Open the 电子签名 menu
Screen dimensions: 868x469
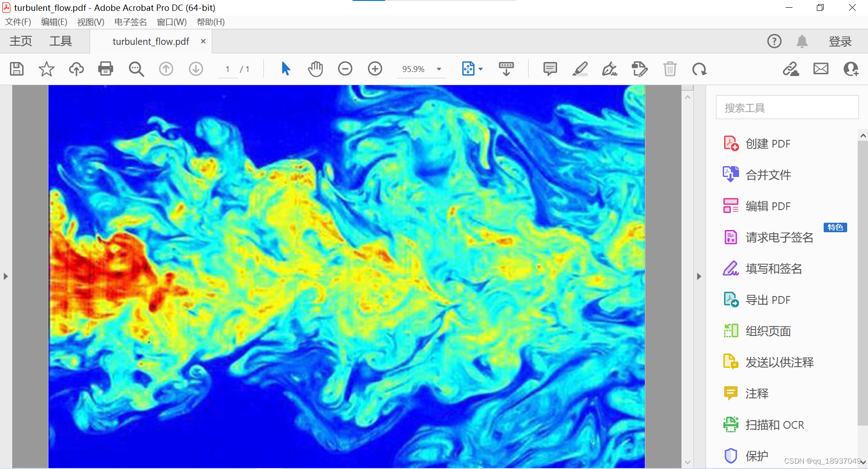130,22
